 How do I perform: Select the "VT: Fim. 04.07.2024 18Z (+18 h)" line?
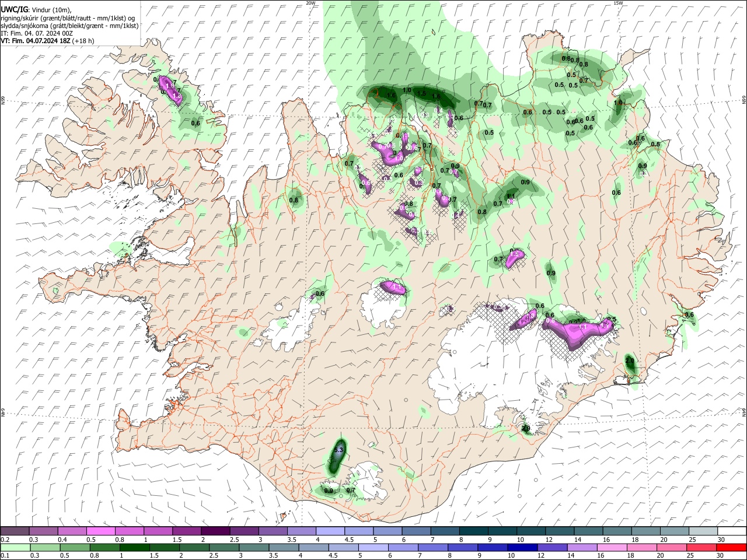47,41
